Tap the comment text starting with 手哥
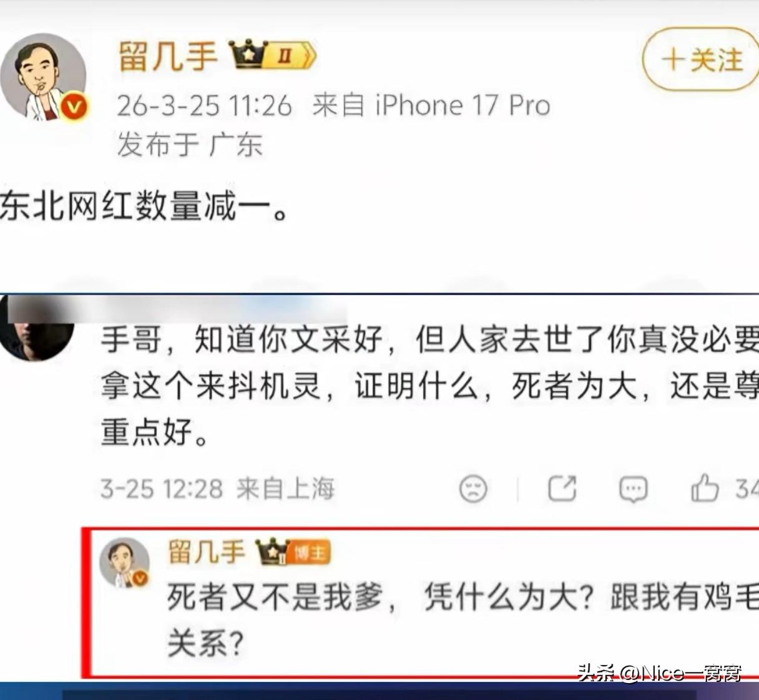 429,386
